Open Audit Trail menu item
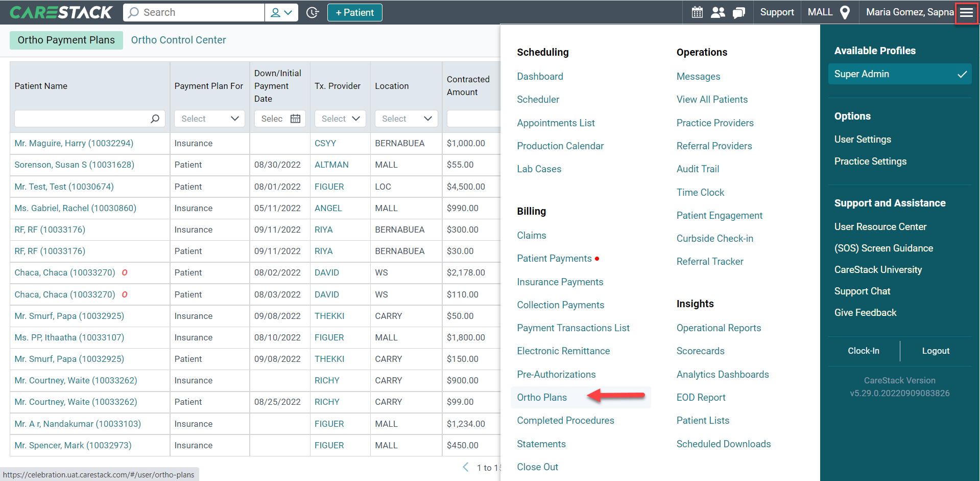The height and width of the screenshot is (481, 980). pos(698,169)
